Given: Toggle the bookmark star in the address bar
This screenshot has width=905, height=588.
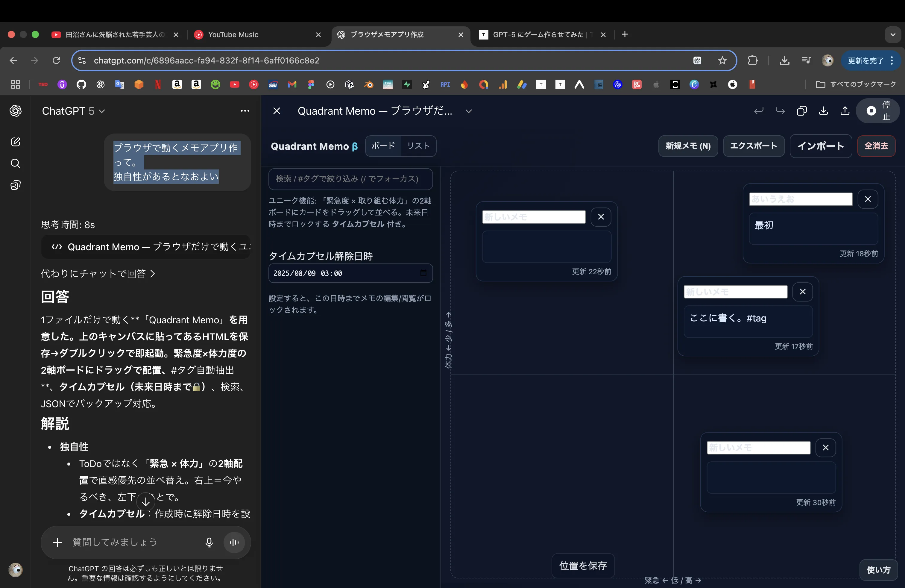Looking at the screenshot, I should coord(722,60).
